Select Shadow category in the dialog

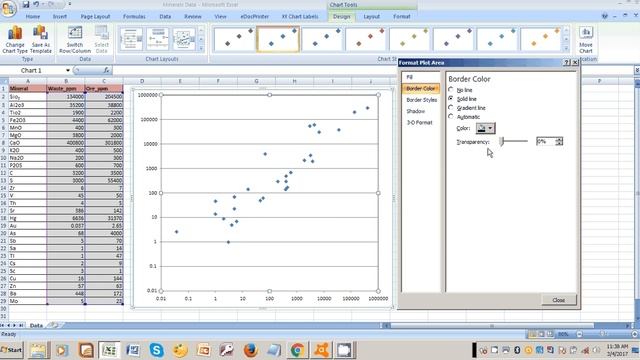pyautogui.click(x=420, y=111)
